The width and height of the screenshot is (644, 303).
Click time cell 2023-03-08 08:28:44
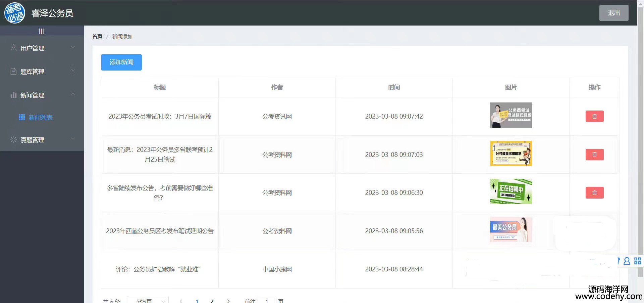click(x=394, y=269)
